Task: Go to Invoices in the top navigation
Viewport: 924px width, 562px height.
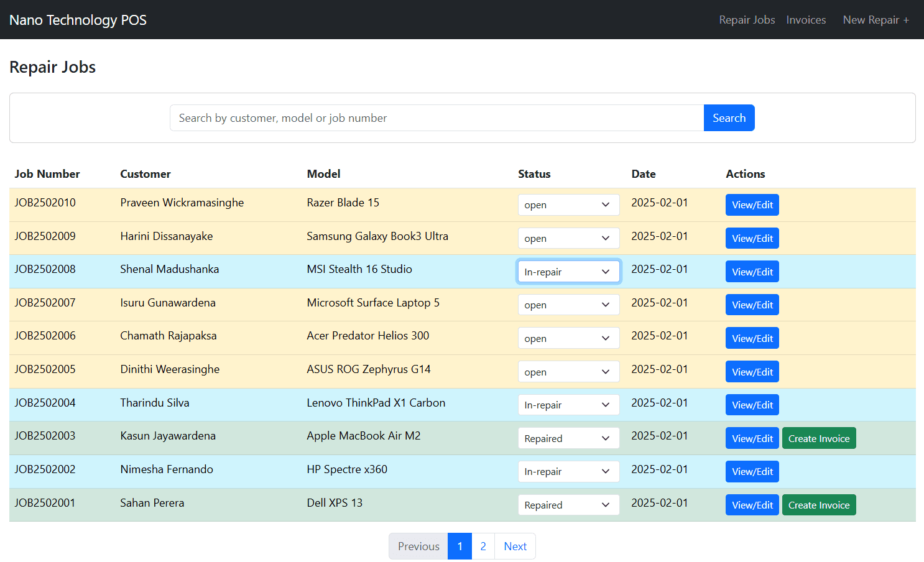Action: pos(806,20)
